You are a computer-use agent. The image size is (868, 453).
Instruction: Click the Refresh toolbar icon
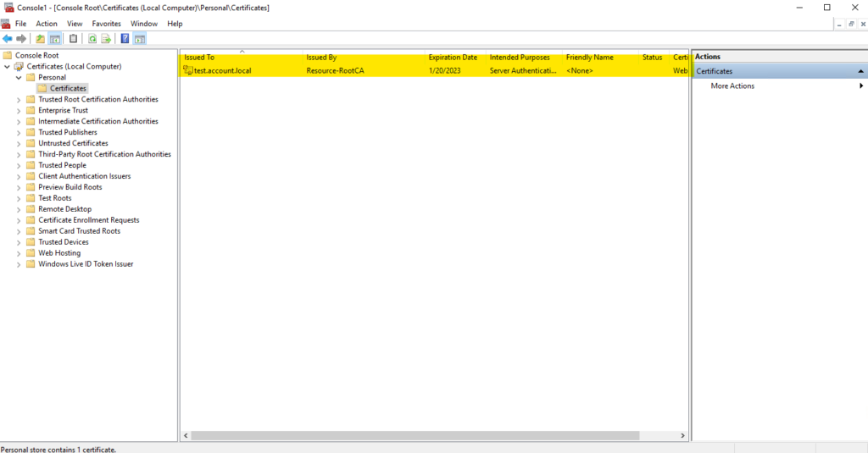(92, 39)
